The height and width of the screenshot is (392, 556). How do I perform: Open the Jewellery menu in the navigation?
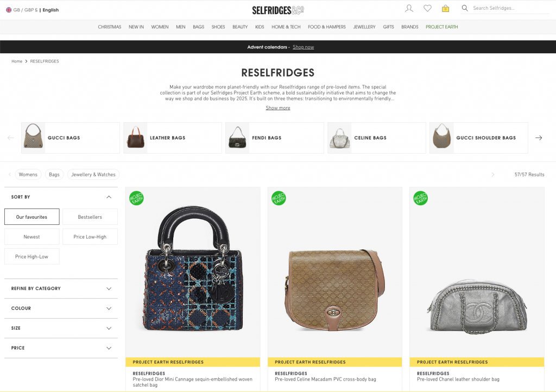(364, 27)
